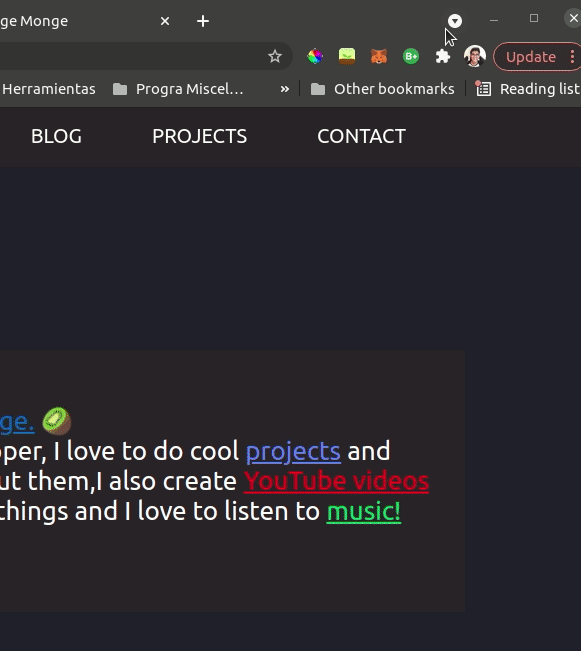Screen dimensions: 581x651
Task: Follow the red YouTube videos link
Action: pyautogui.click(x=336, y=482)
